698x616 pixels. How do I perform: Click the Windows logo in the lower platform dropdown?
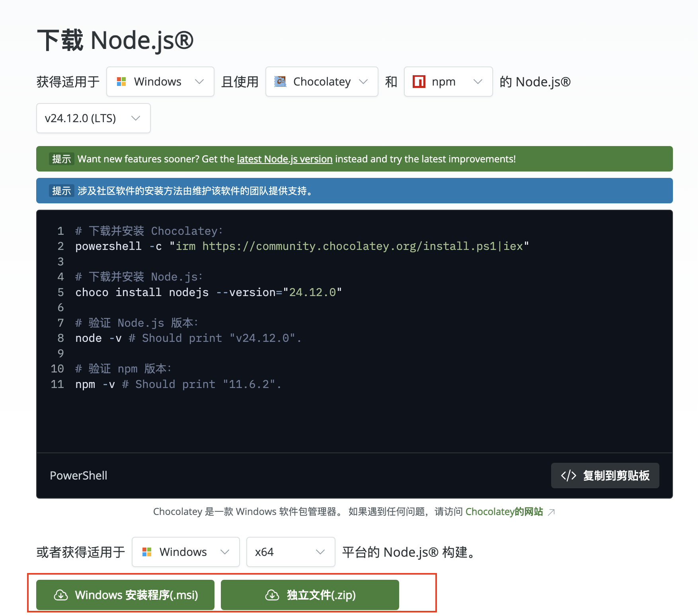click(x=147, y=552)
